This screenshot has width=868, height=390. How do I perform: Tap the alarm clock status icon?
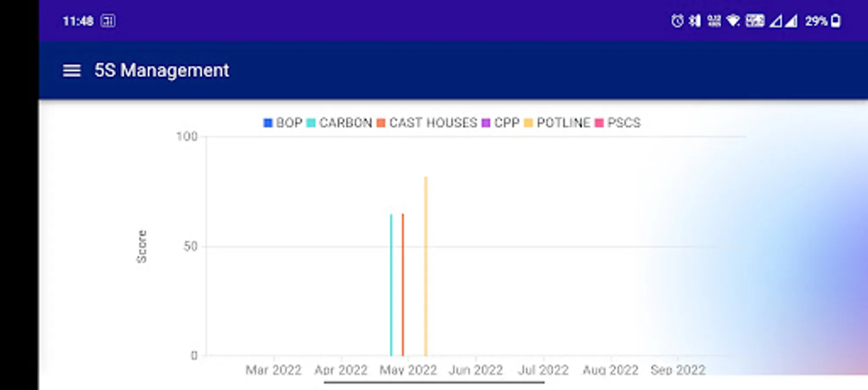677,21
